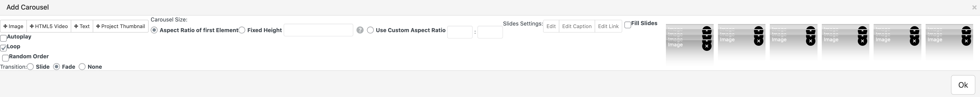Screen dimensions: 980x97
Task: Click the help question mark icon
Action: (x=360, y=30)
